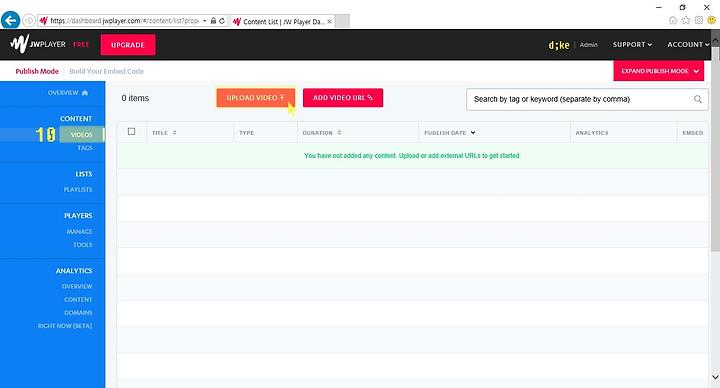Open PLAYLISTS under Lists
Screen dimensions: 720x388
tap(78, 190)
